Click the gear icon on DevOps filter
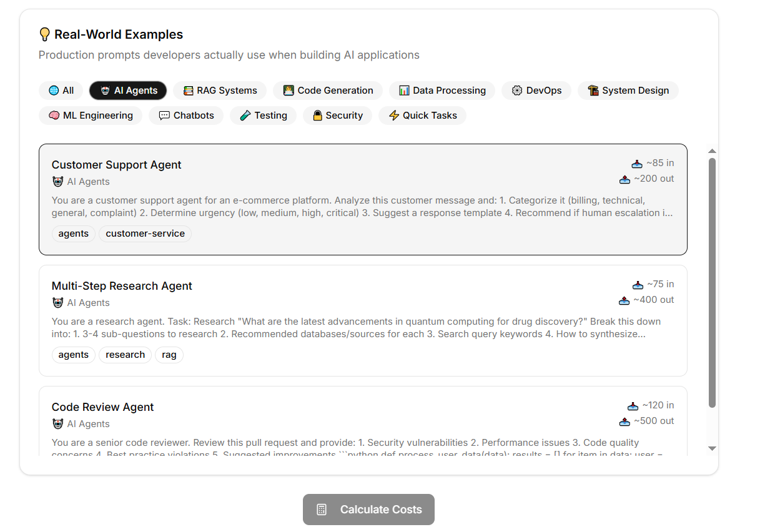The width and height of the screenshot is (770, 532). (517, 91)
